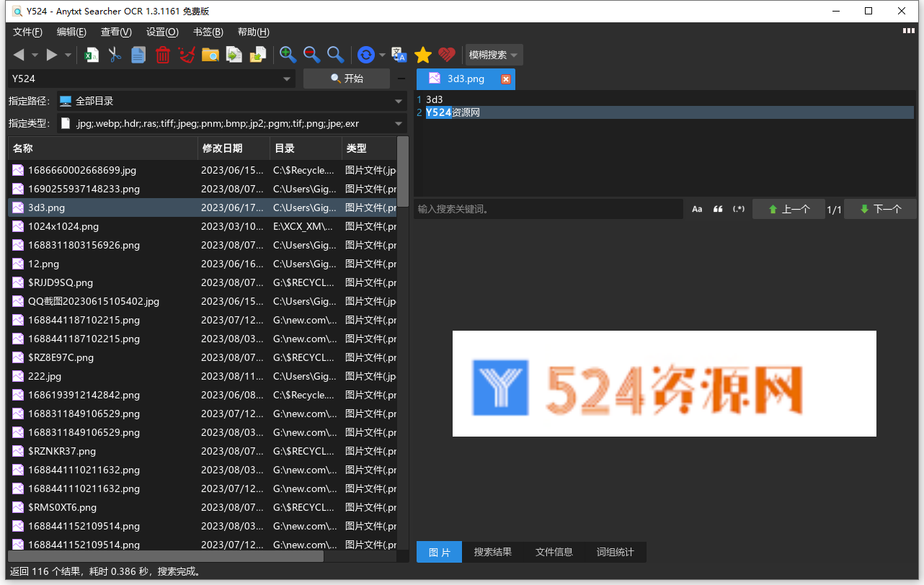Click the zoom in magnifier icon
924x585 pixels.
point(288,55)
